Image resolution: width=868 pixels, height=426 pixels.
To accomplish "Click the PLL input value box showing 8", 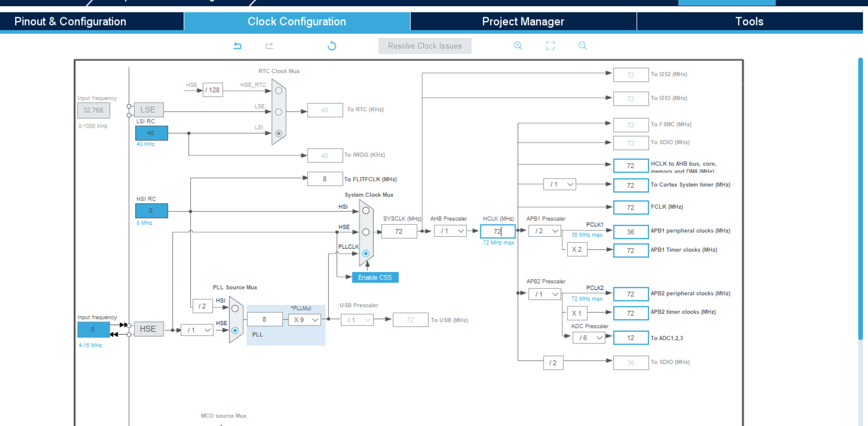I will click(x=265, y=319).
